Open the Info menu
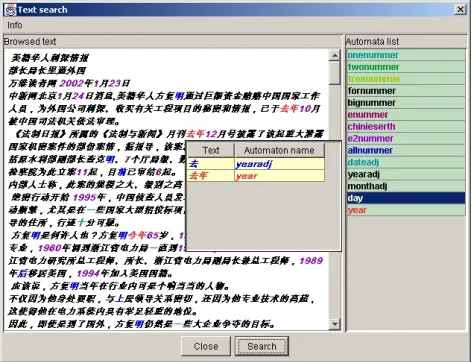This screenshot has width=474, height=362. point(15,25)
